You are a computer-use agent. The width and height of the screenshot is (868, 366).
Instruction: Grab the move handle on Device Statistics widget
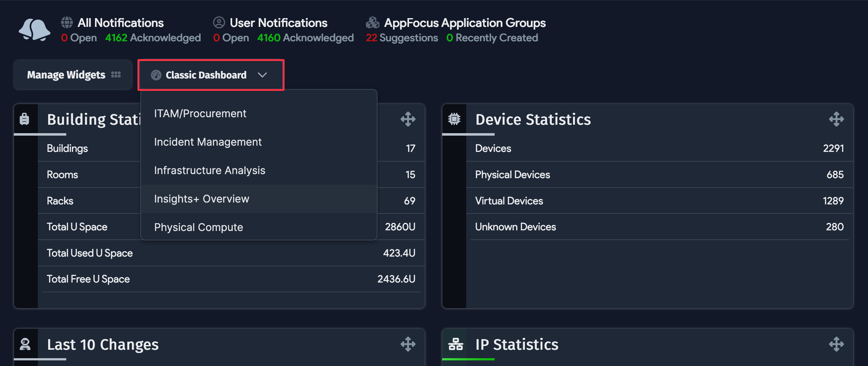tap(837, 119)
